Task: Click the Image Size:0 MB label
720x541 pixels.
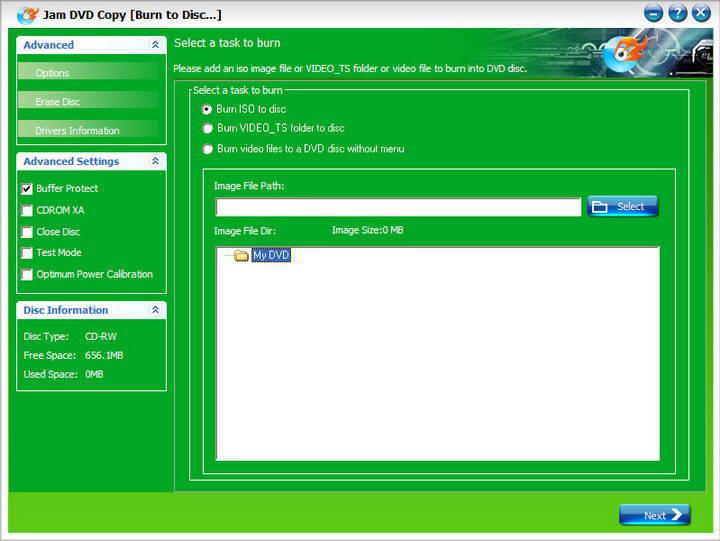Action: click(367, 230)
